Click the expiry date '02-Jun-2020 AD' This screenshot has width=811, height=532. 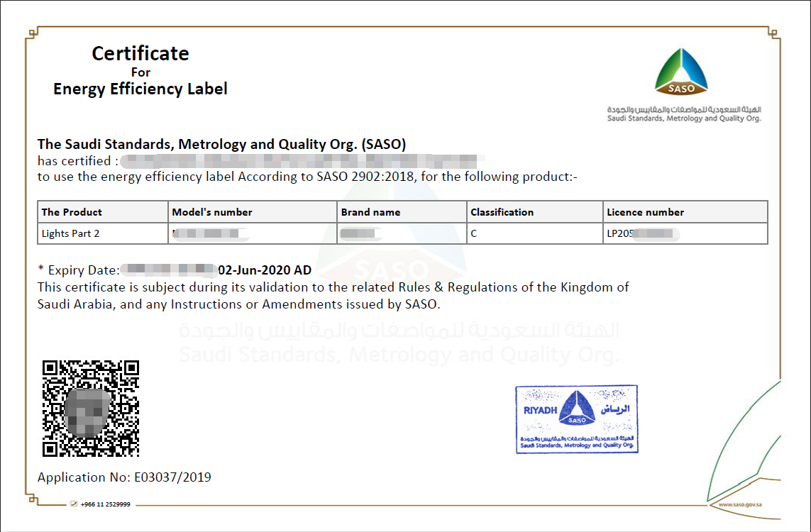[x=265, y=270]
